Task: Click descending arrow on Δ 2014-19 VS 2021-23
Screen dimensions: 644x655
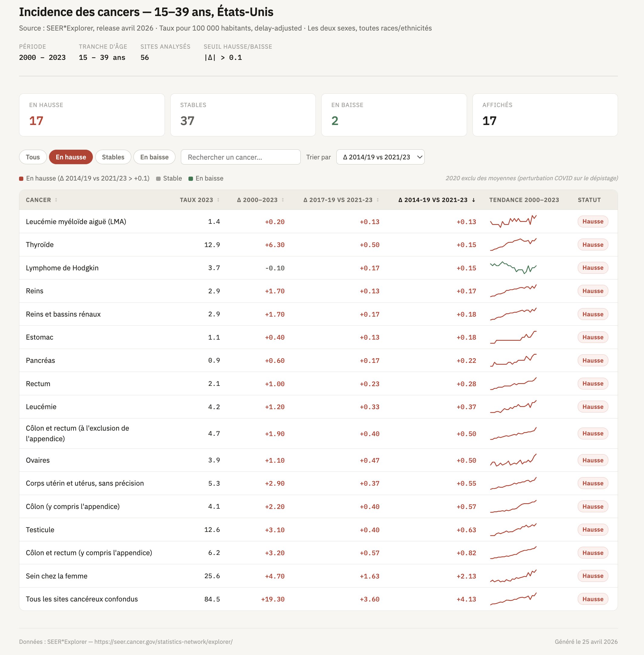Action: [473, 200]
